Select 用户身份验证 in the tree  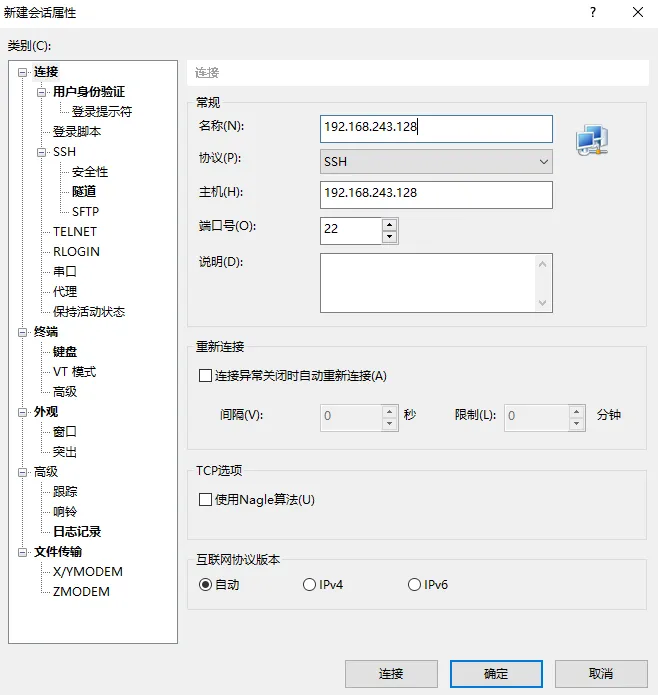click(x=89, y=92)
